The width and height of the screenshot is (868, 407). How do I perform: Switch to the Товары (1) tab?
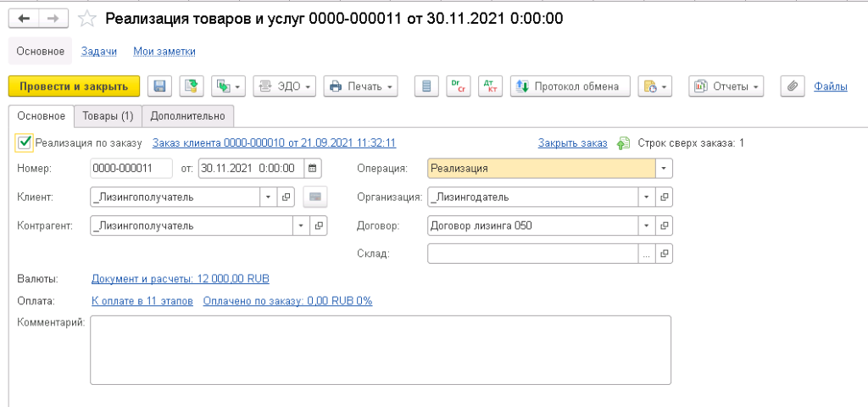[107, 115]
